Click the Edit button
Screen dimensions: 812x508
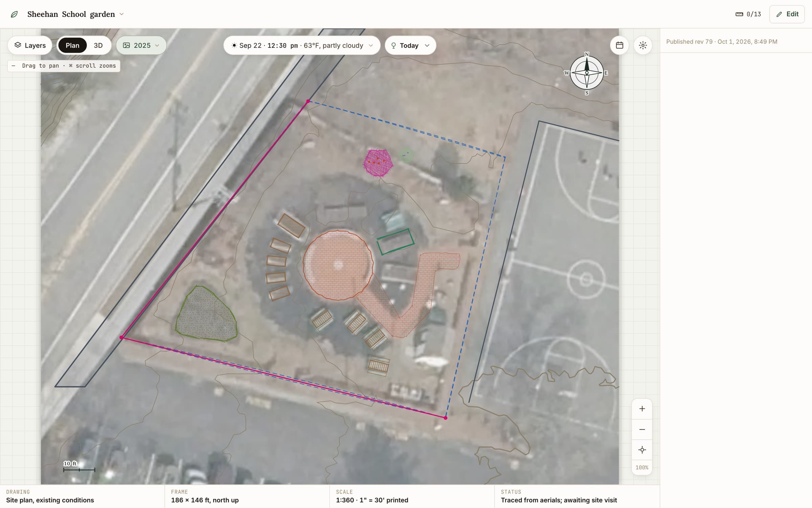(787, 14)
